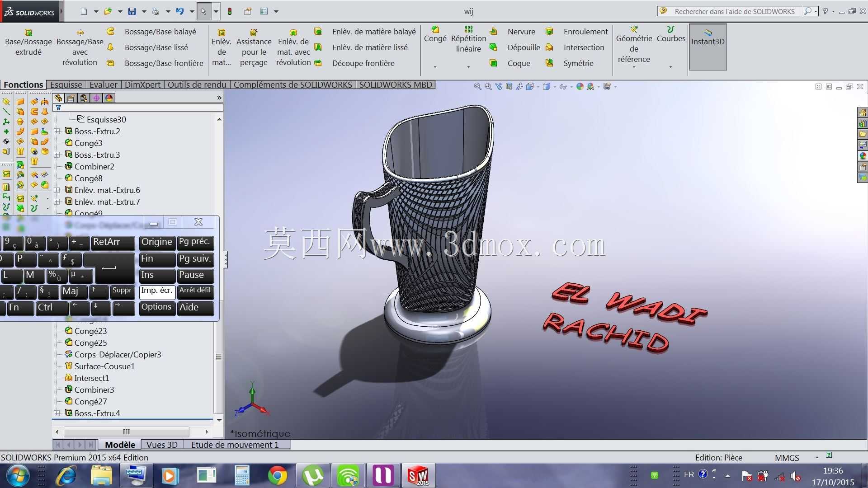
Task: Expand the Boss.-Extru.3 feature
Action: [57, 155]
